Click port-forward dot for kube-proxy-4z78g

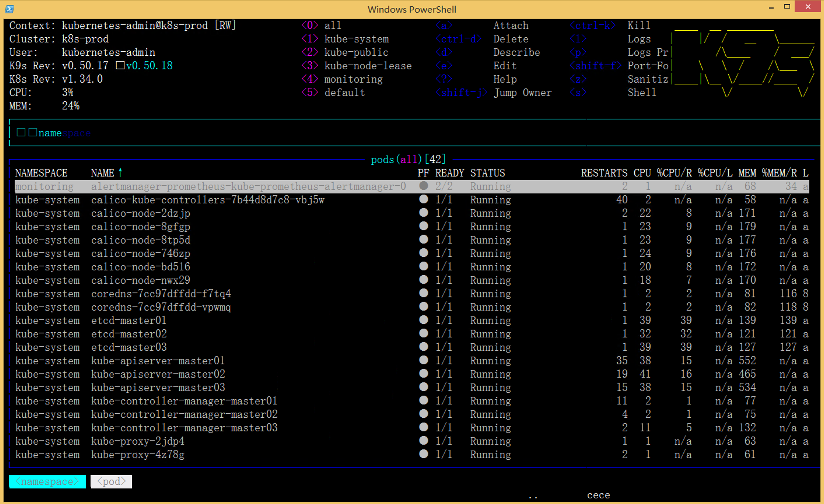click(423, 454)
